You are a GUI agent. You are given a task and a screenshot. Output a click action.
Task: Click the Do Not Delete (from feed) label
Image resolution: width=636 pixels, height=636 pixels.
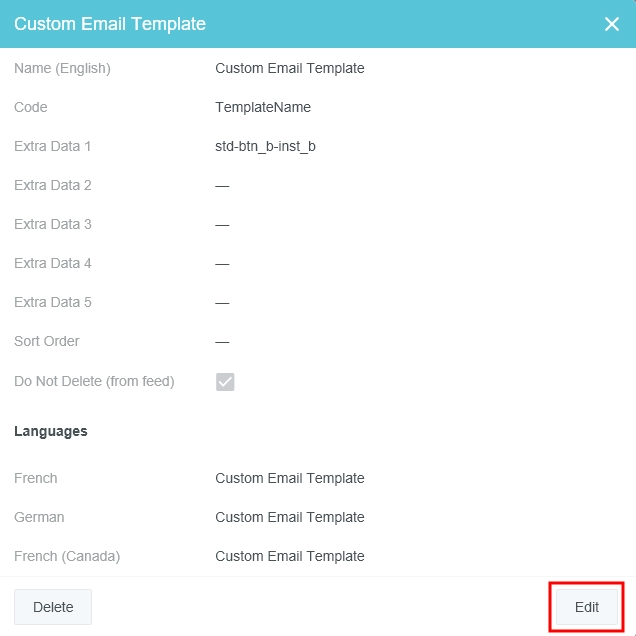[x=94, y=381]
